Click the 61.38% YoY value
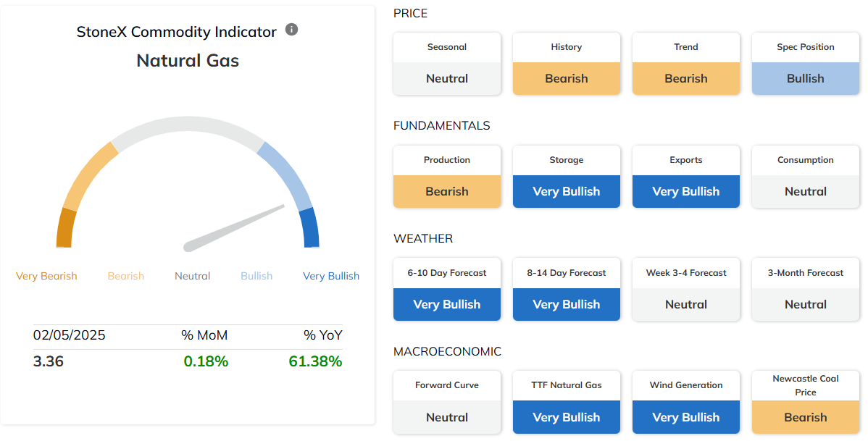This screenshot has width=868, height=441. [315, 361]
